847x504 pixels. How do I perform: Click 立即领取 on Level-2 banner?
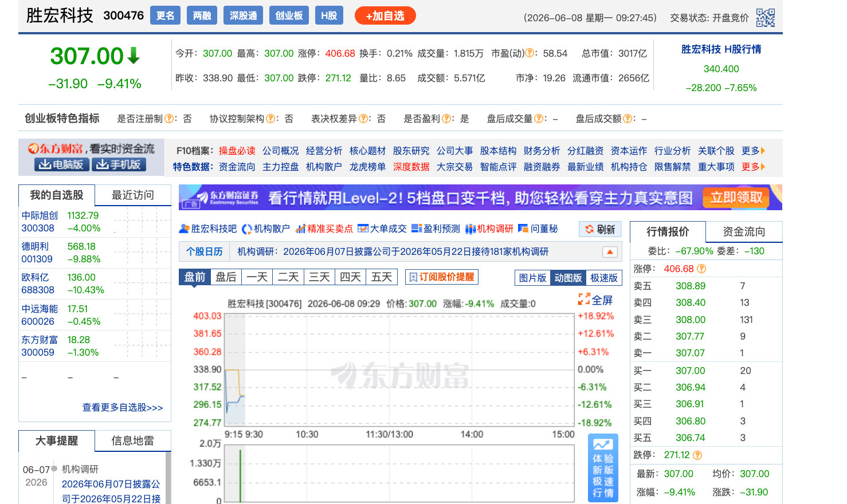pyautogui.click(x=737, y=198)
